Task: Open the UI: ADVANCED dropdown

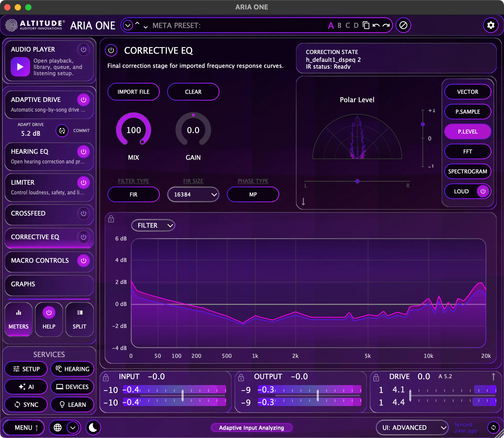Action: pyautogui.click(x=412, y=428)
